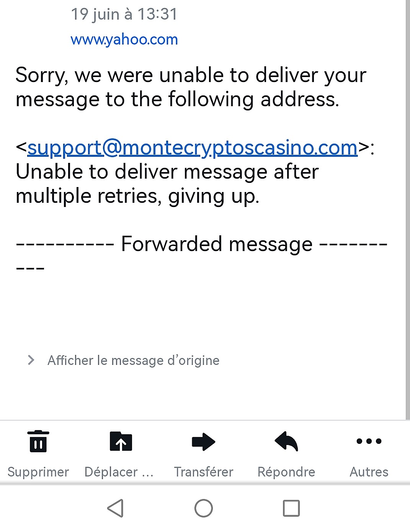Tap the '19 juin à 13:31' timestamp
The width and height of the screenshot is (410, 532).
click(x=124, y=15)
